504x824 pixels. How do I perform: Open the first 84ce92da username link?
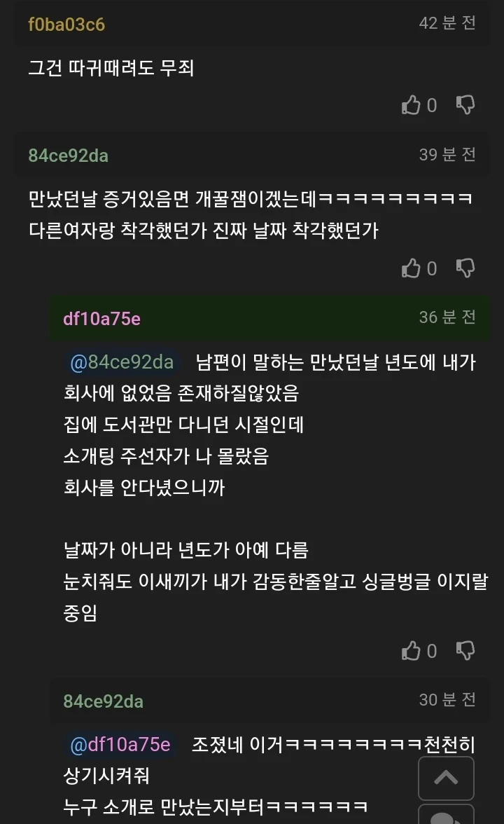click(69, 156)
